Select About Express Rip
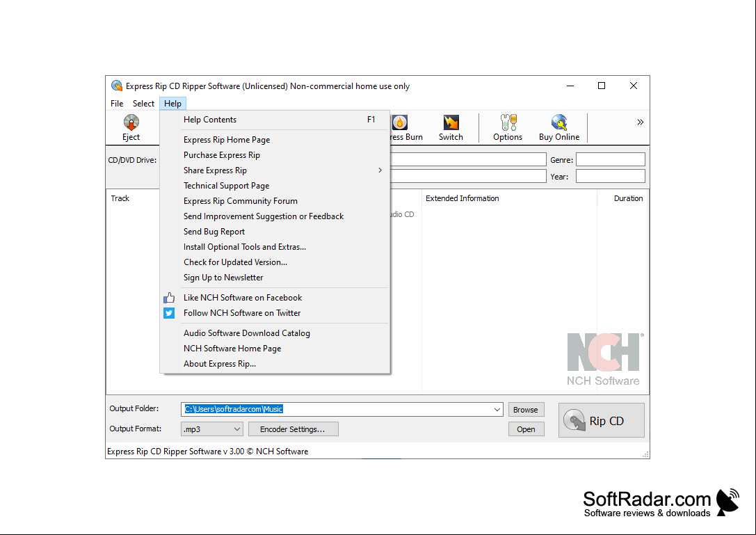This screenshot has height=535, width=756. pyautogui.click(x=275, y=365)
